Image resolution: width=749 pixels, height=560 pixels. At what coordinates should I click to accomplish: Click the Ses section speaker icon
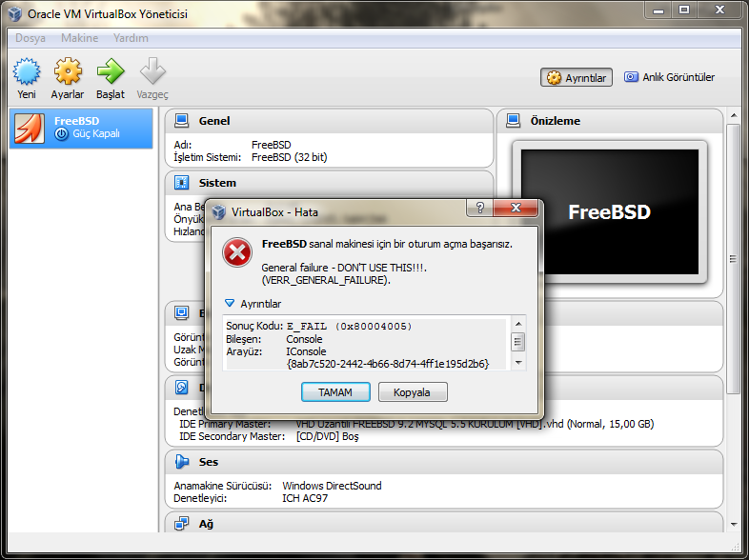[181, 462]
